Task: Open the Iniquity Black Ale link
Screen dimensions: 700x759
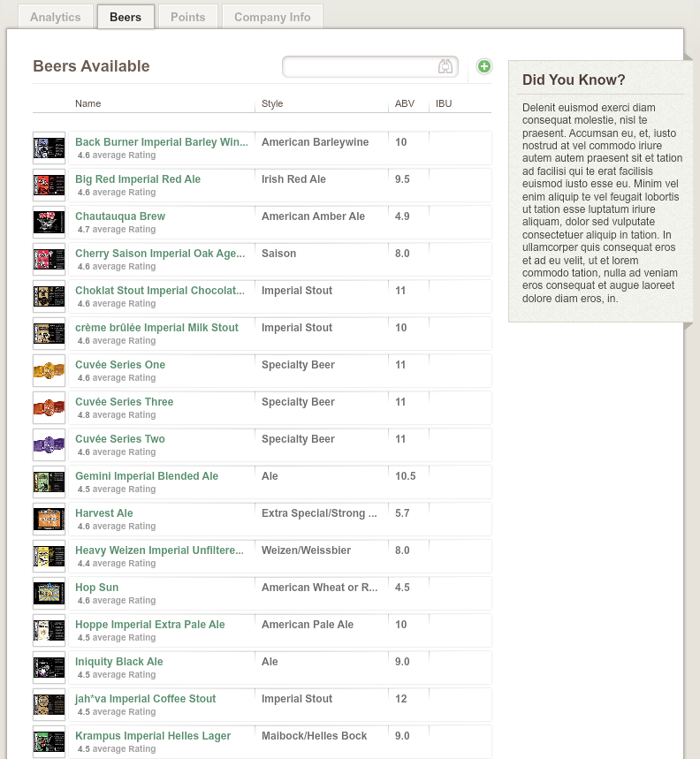Action: pyautogui.click(x=119, y=662)
